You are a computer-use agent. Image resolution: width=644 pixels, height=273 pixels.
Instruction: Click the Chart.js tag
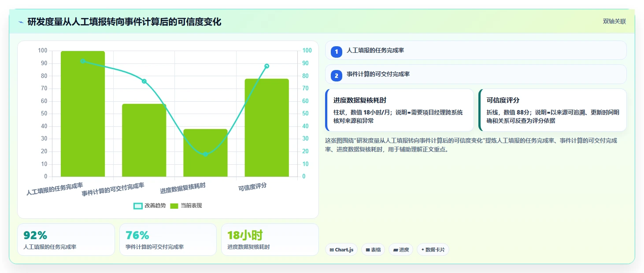click(x=341, y=250)
